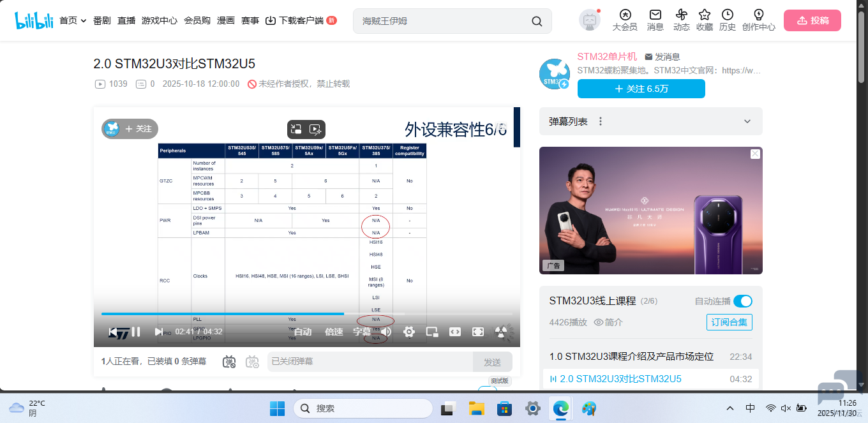
Task: Click the fullscreen icon in the player
Action: tap(477, 332)
